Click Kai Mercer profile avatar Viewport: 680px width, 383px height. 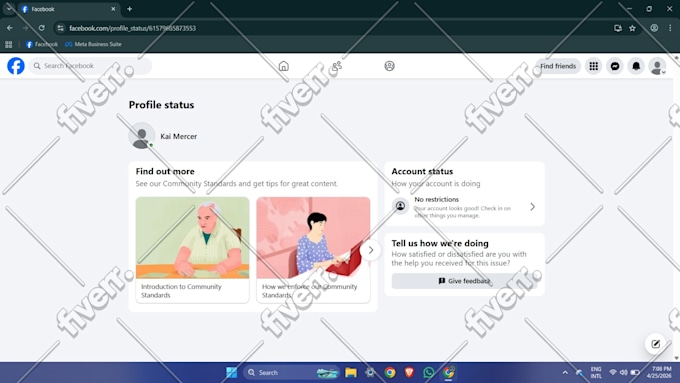(141, 136)
